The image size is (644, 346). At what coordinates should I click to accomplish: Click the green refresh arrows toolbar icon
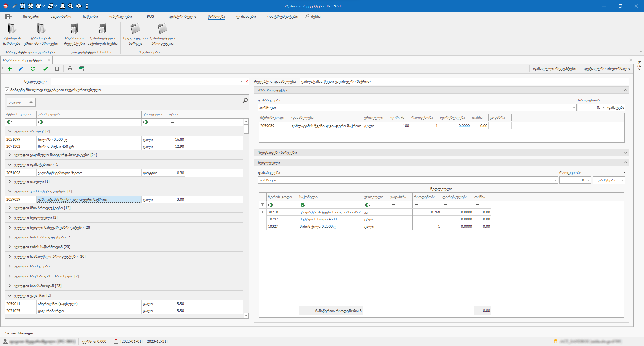(x=33, y=69)
